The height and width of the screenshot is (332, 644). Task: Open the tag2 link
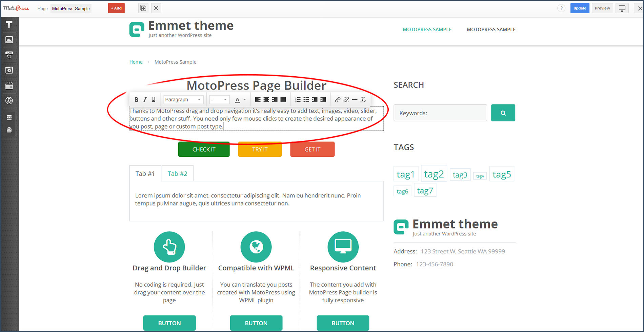pyautogui.click(x=434, y=174)
